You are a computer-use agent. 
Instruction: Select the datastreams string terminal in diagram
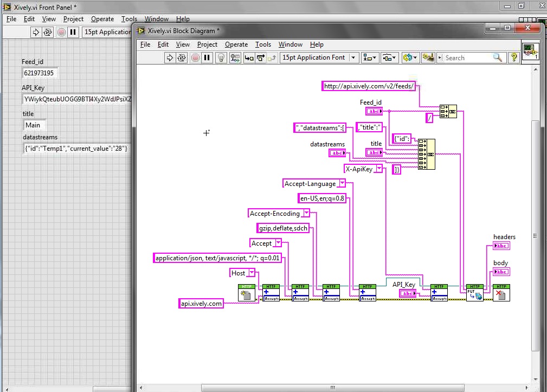pos(337,153)
